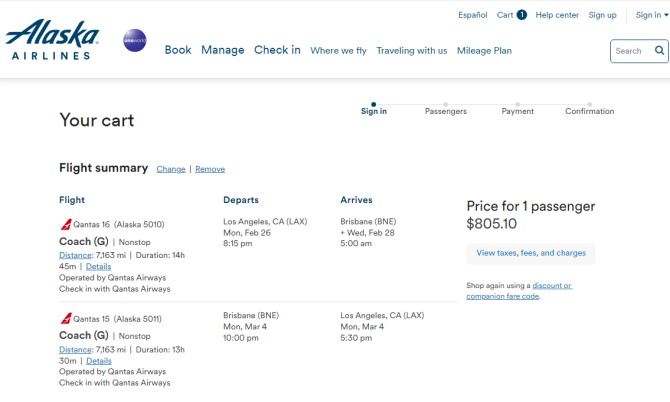Open the Where we fly menu
Image resolution: width=670 pixels, height=402 pixels.
point(338,51)
